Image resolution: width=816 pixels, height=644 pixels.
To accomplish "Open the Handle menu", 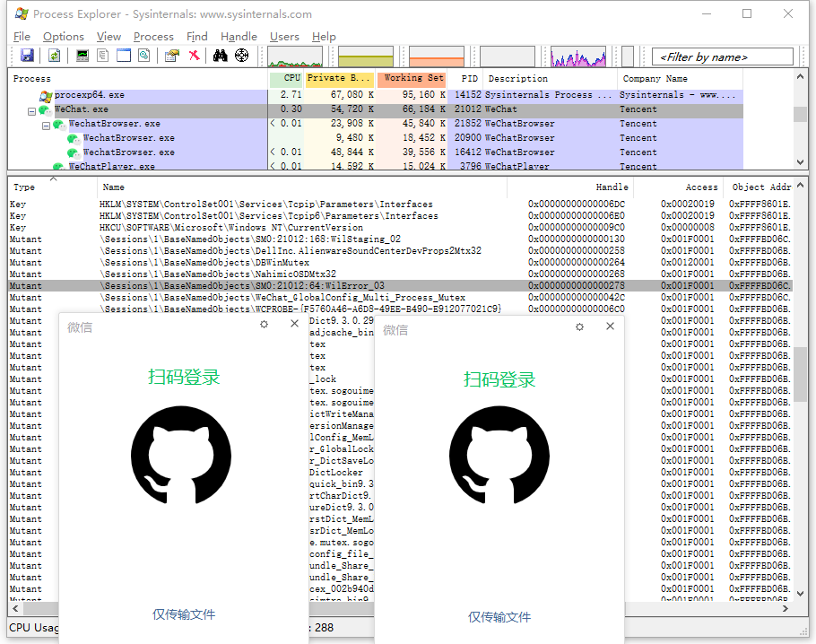I will 238,37.
